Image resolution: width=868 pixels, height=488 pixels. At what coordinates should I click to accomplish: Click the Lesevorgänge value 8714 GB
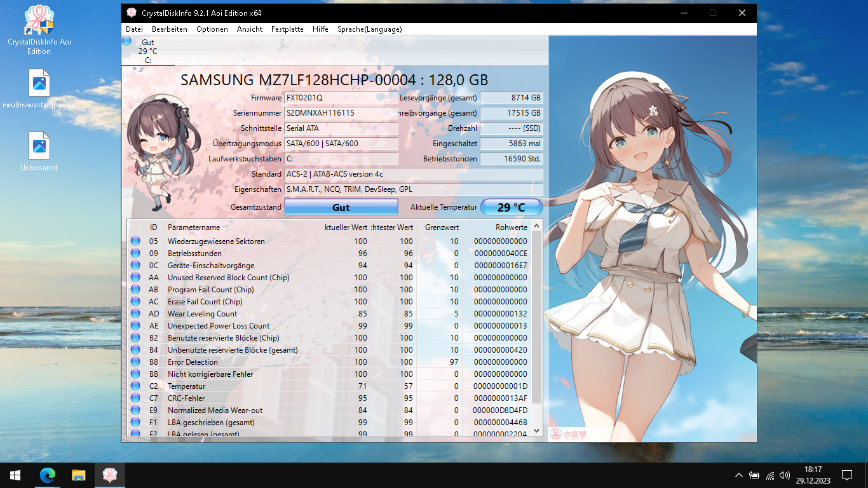click(512, 98)
